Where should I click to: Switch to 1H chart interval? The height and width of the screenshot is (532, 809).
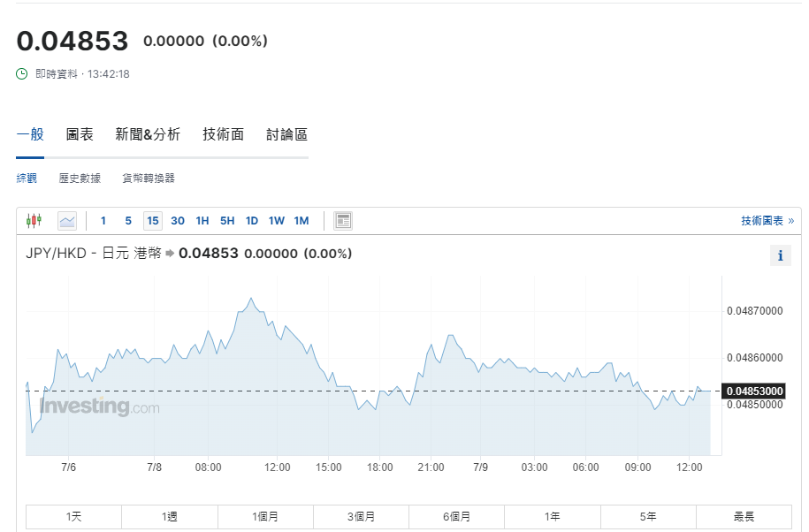(x=202, y=220)
